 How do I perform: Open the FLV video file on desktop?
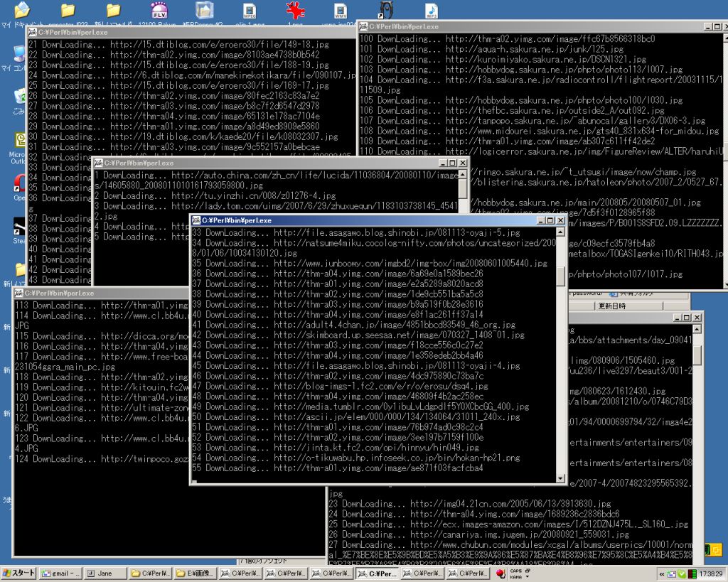[x=159, y=10]
